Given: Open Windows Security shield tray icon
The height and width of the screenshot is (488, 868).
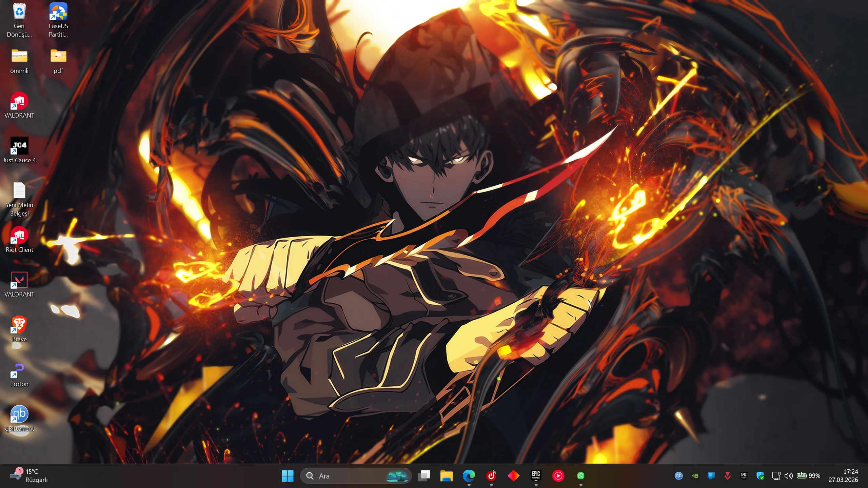Looking at the screenshot, I should (x=760, y=476).
